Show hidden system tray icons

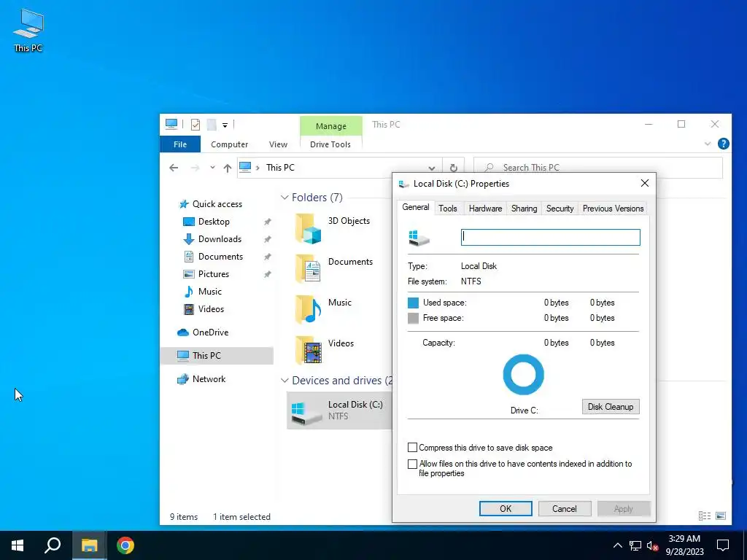pyautogui.click(x=617, y=545)
